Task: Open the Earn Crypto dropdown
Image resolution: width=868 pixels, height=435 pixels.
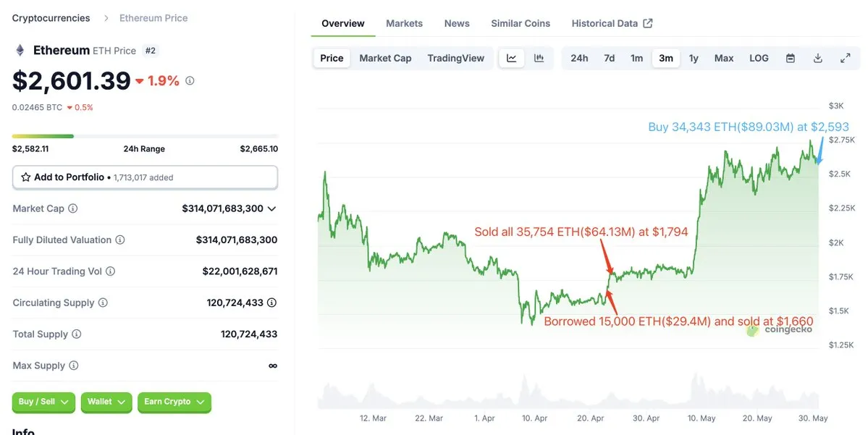Action: coord(174,402)
